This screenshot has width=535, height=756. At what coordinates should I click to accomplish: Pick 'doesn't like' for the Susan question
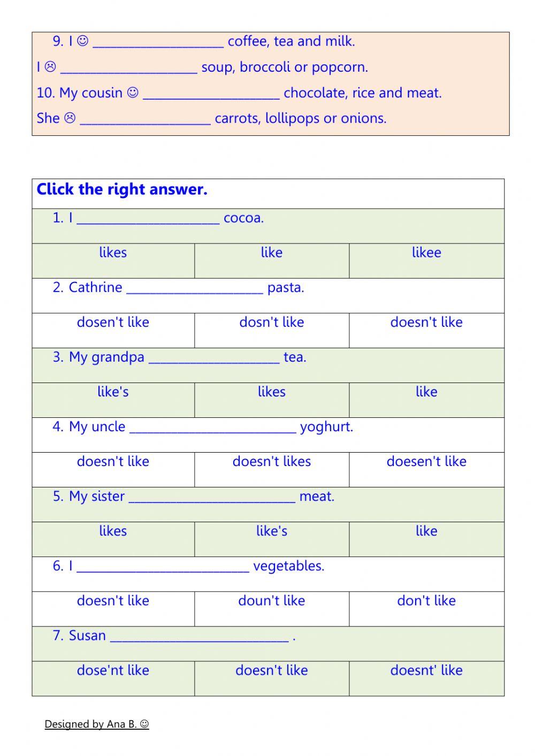tap(272, 670)
